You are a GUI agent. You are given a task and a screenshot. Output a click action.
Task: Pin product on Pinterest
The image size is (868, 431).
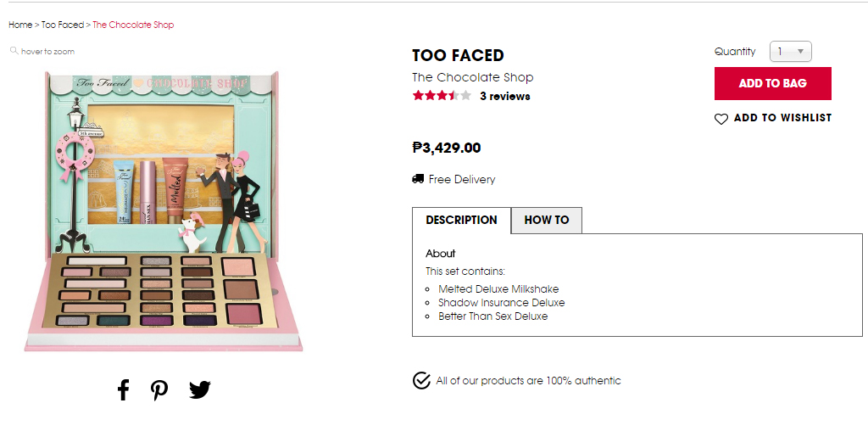(x=159, y=390)
